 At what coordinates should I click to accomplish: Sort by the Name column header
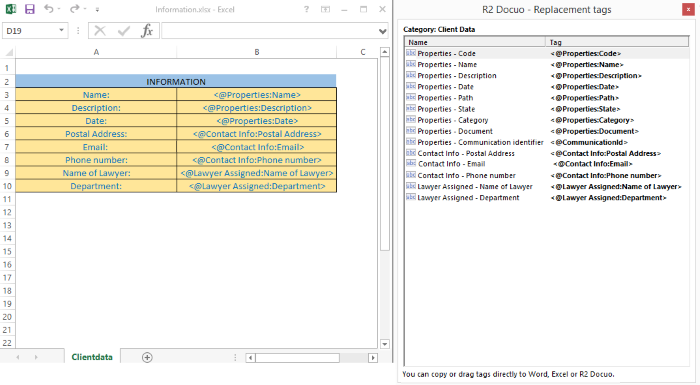point(475,42)
